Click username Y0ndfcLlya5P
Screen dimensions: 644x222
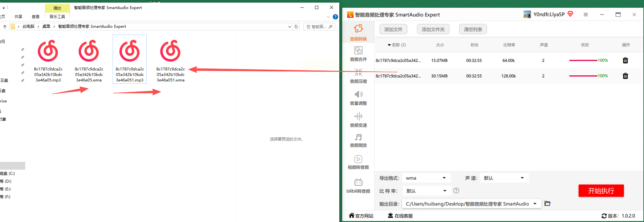(x=549, y=14)
